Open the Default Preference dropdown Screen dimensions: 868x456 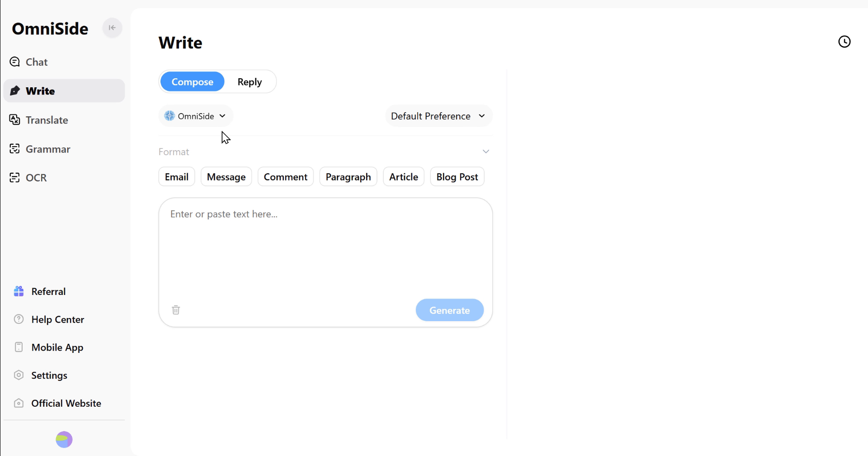tap(438, 116)
